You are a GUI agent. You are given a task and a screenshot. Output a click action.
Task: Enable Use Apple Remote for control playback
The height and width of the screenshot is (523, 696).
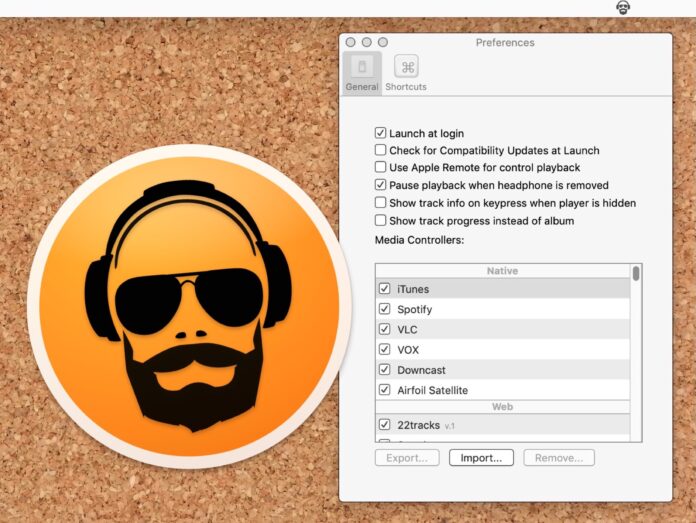[x=380, y=167]
